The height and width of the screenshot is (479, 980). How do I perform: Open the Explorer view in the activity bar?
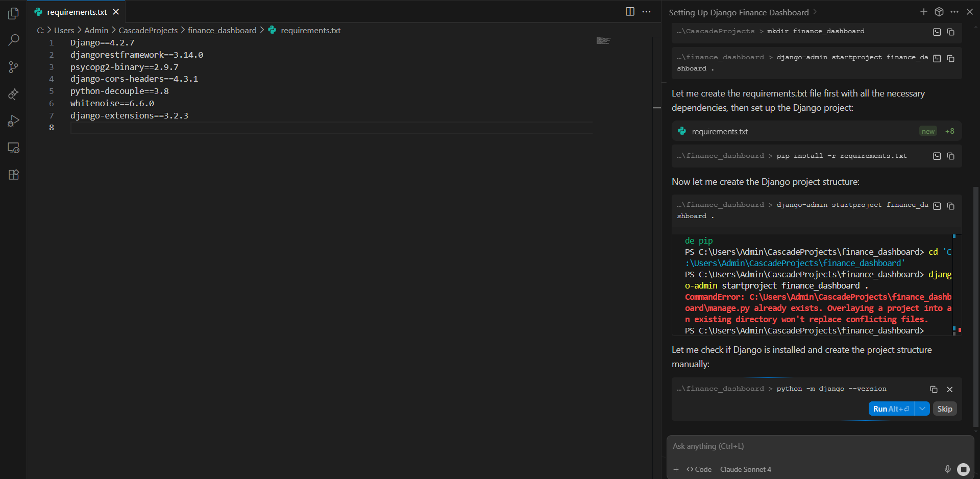[x=14, y=14]
